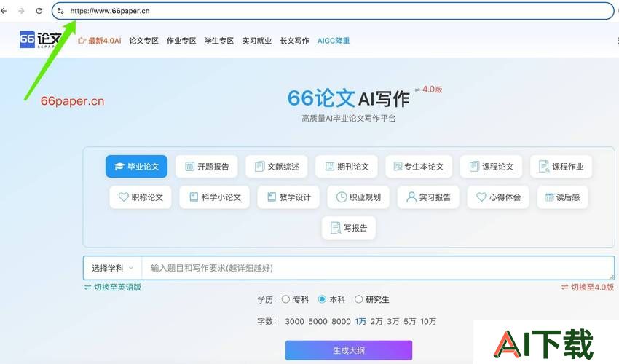Viewport: 619px width, 364px height.
Task: Select 开题报告 type button
Action: [207, 167]
